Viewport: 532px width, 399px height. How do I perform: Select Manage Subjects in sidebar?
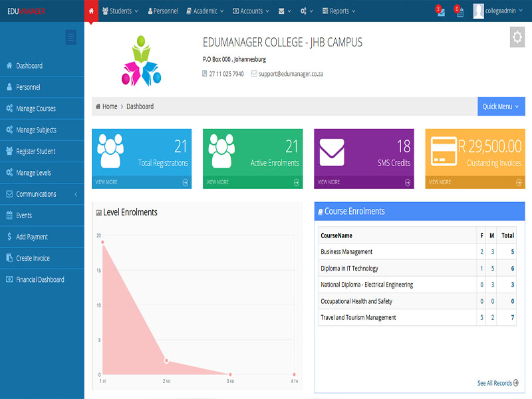click(x=42, y=130)
